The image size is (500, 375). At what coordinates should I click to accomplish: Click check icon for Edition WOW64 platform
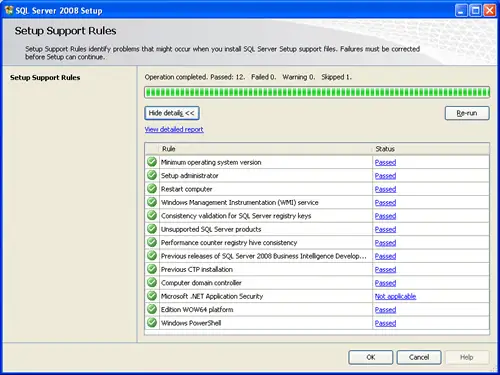(152, 309)
